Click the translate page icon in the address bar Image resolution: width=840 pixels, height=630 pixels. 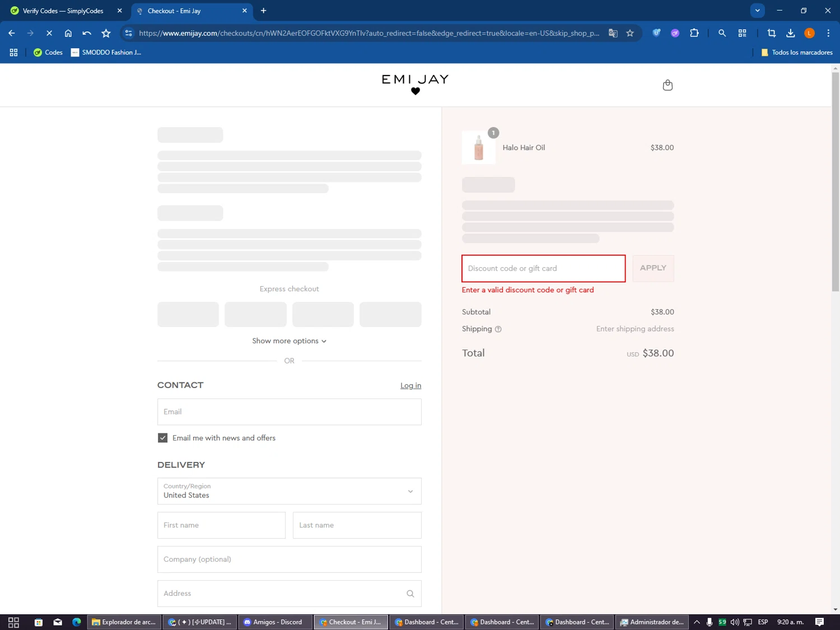613,33
